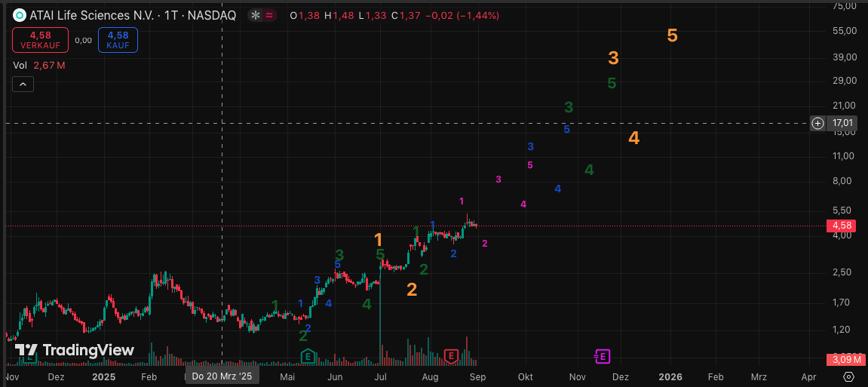Click the current price label 4,58 on the price axis
Image resolution: width=868 pixels, height=387 pixels.
tap(842, 226)
